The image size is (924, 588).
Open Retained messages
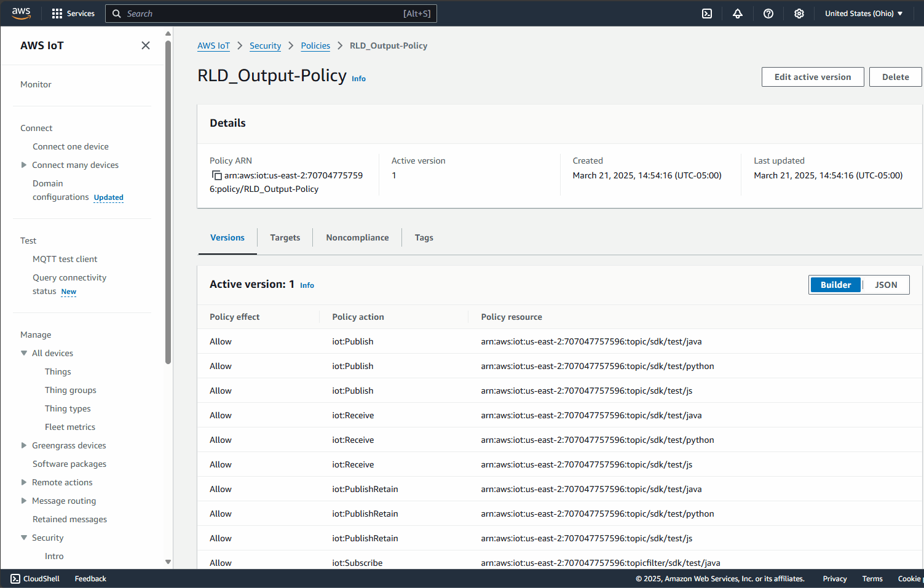(69, 519)
